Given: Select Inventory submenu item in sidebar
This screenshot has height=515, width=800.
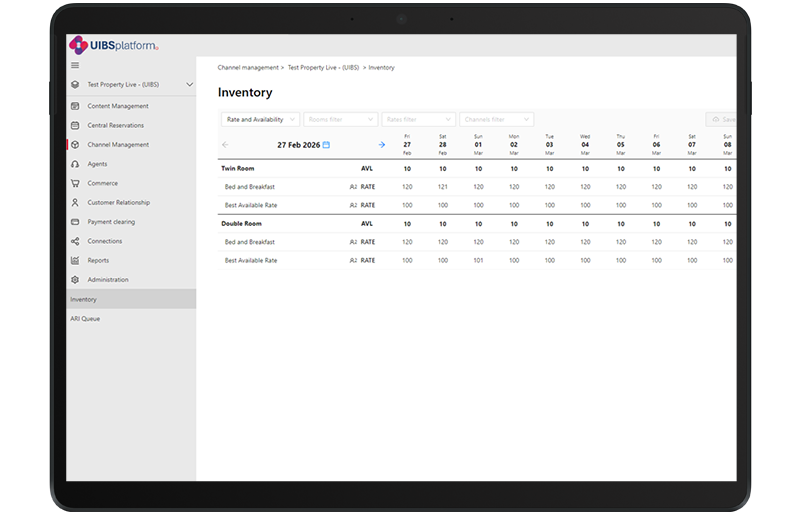Looking at the screenshot, I should [84, 299].
